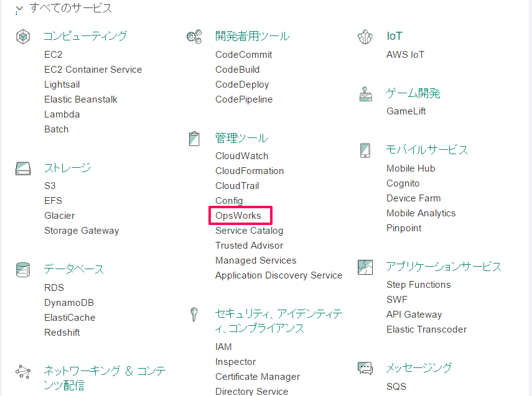Go to Lightsail
This screenshot has width=532, height=396.
[x=62, y=85]
